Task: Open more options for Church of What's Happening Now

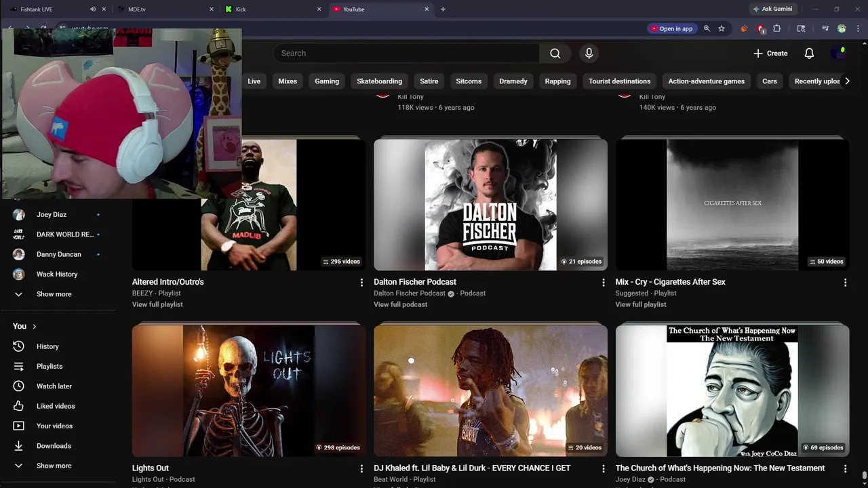Action: (x=845, y=468)
